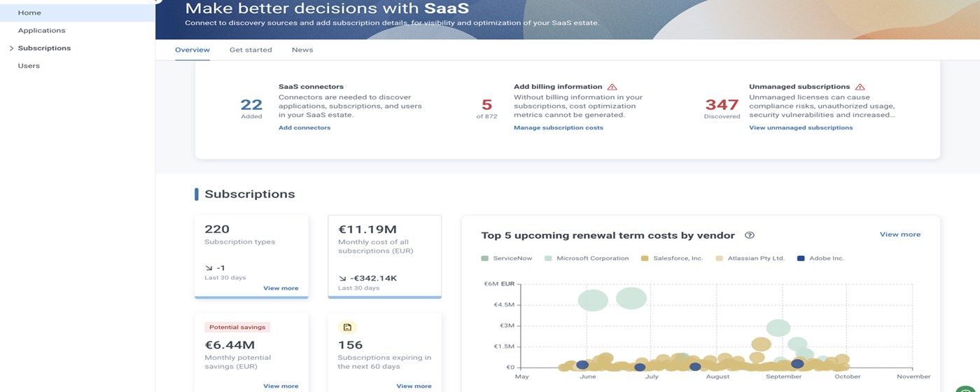Toggle Microsoft Corporation legend entry
The width and height of the screenshot is (980, 392).
pyautogui.click(x=587, y=258)
